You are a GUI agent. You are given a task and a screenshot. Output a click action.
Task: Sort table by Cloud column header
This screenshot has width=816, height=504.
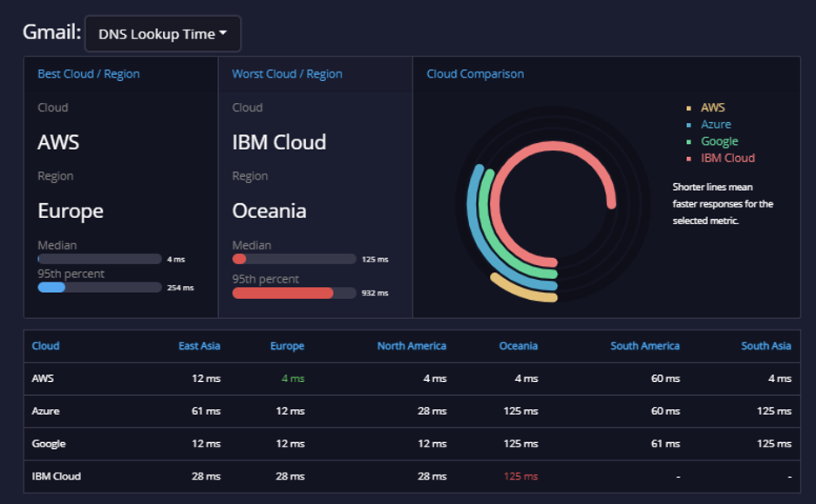click(x=46, y=345)
